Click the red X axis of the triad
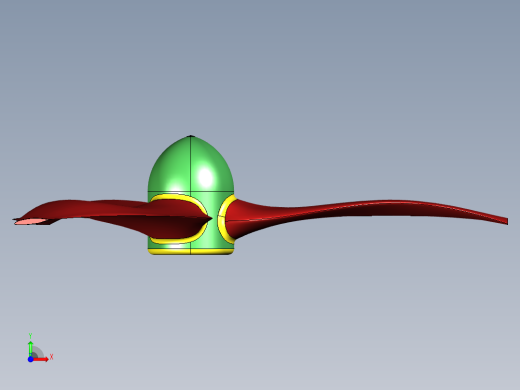 41,359
